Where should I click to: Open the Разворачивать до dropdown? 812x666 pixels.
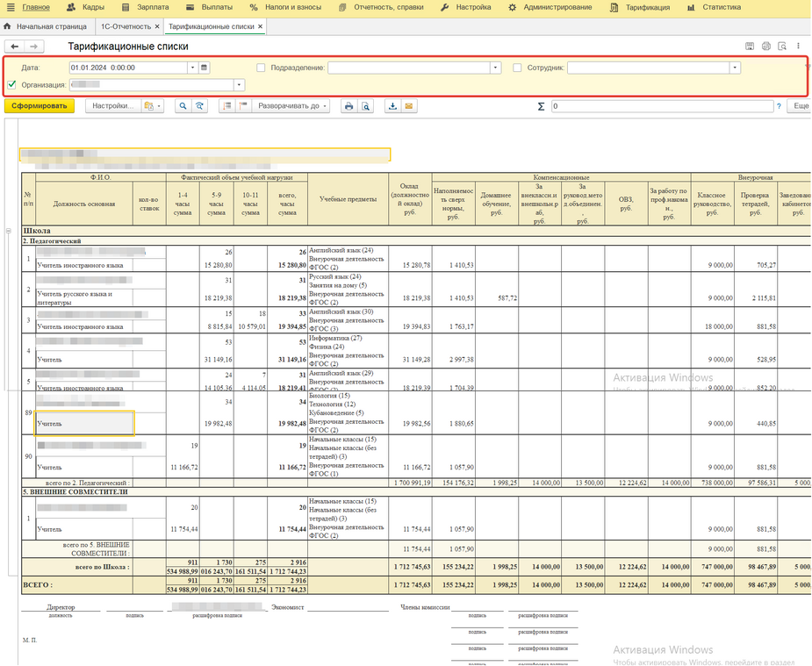pyautogui.click(x=291, y=106)
